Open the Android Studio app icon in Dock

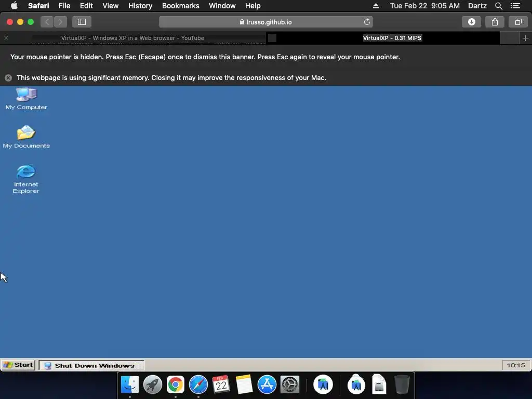pos(323,384)
